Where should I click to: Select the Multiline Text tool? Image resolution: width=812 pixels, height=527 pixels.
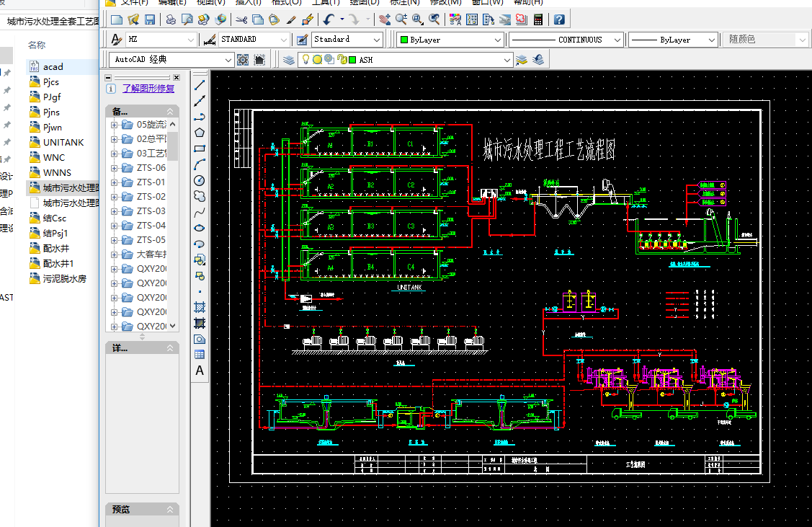coord(200,371)
